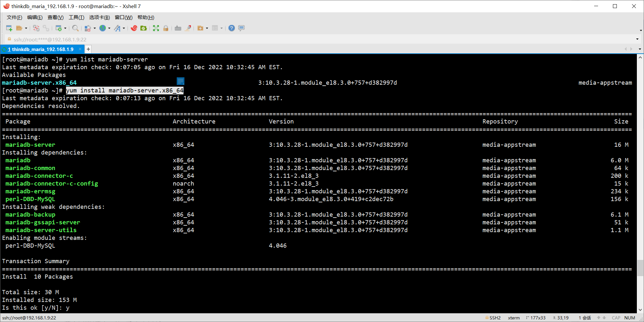Close the thinkdb_maria_192.168.1.9 tab
644x322 pixels.
click(x=80, y=49)
